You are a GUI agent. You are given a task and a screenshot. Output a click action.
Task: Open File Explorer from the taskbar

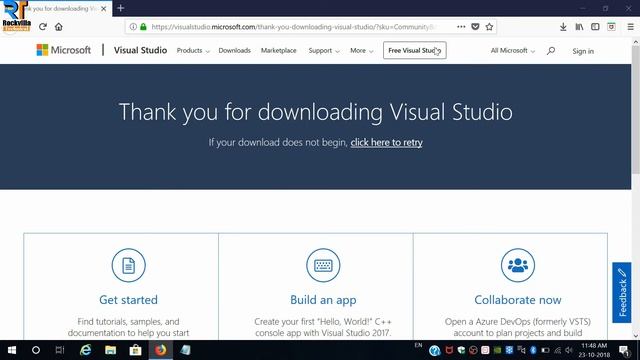click(110, 350)
